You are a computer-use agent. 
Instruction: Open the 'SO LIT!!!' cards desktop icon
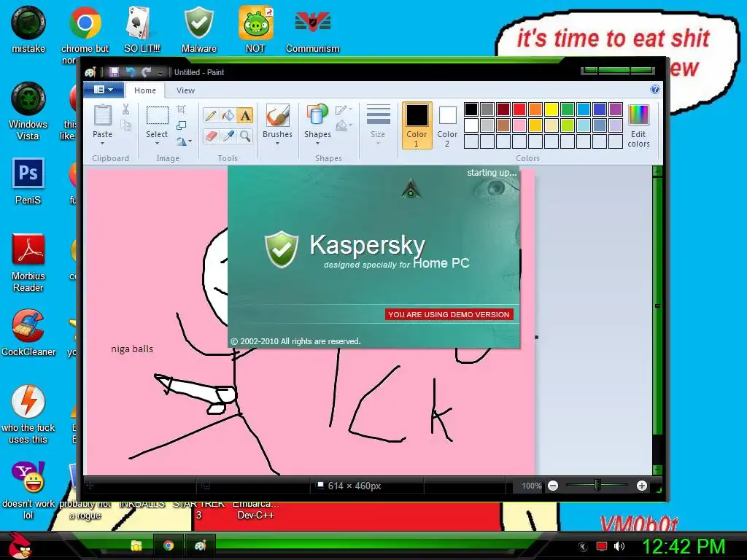pyautogui.click(x=142, y=28)
